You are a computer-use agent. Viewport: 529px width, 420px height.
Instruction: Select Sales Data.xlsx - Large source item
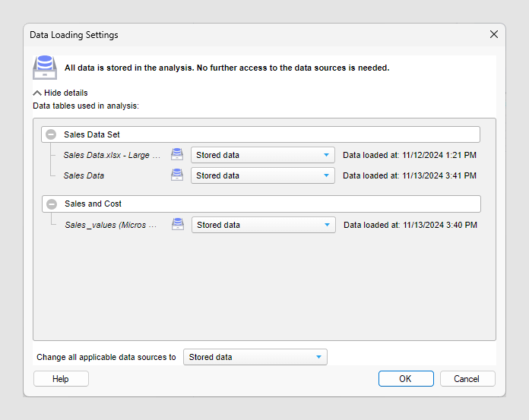[x=112, y=155]
